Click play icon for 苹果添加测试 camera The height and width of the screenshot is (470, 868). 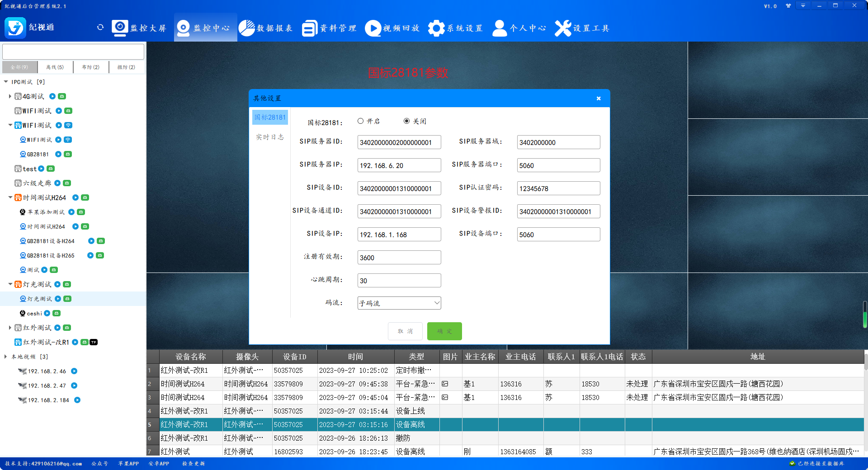(71, 212)
